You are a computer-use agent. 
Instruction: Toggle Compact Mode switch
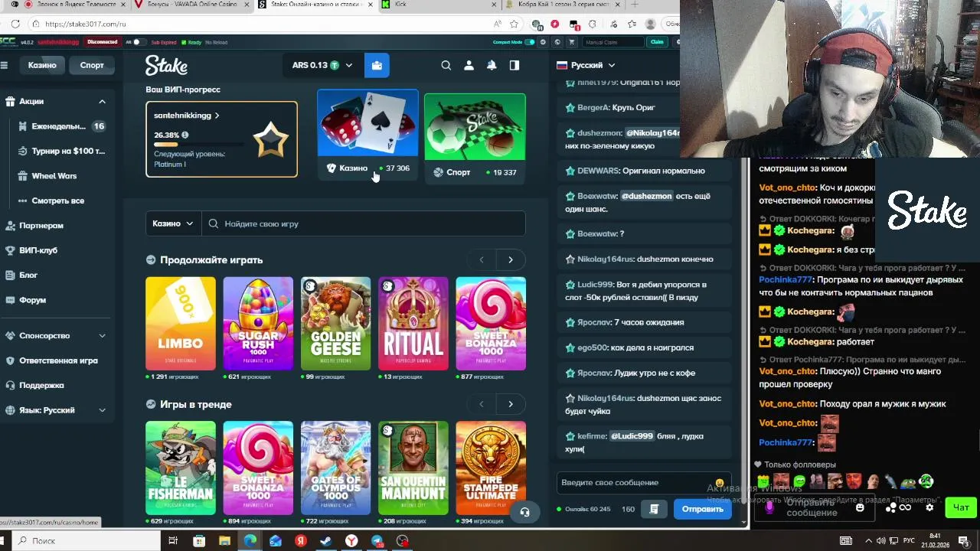[529, 42]
